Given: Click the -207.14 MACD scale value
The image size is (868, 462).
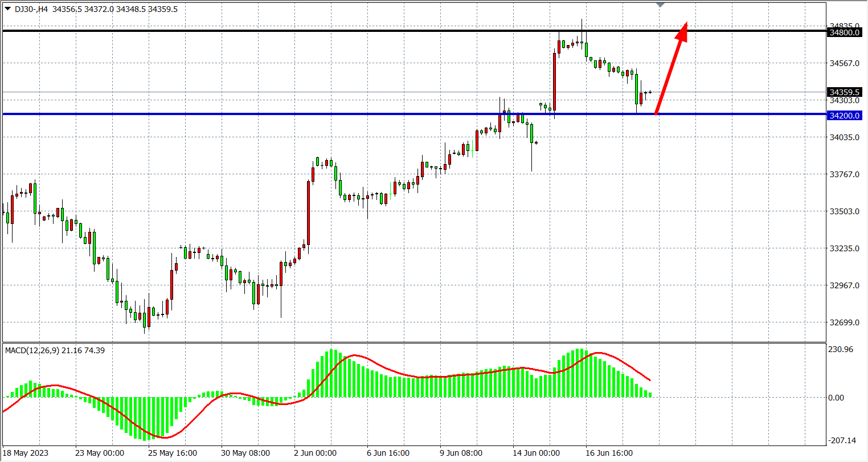Looking at the screenshot, I should pos(842,440).
